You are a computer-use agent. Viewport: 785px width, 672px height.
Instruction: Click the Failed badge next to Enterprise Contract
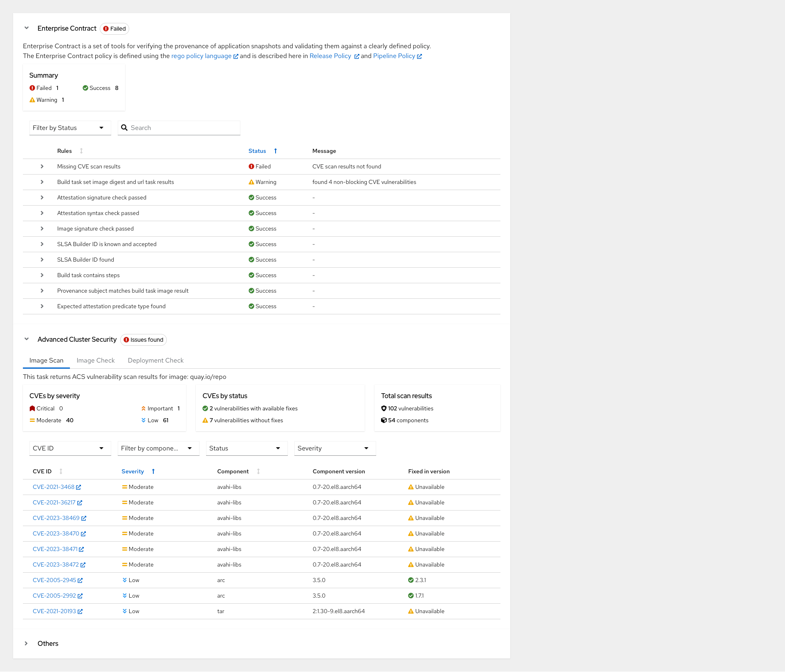pos(114,29)
